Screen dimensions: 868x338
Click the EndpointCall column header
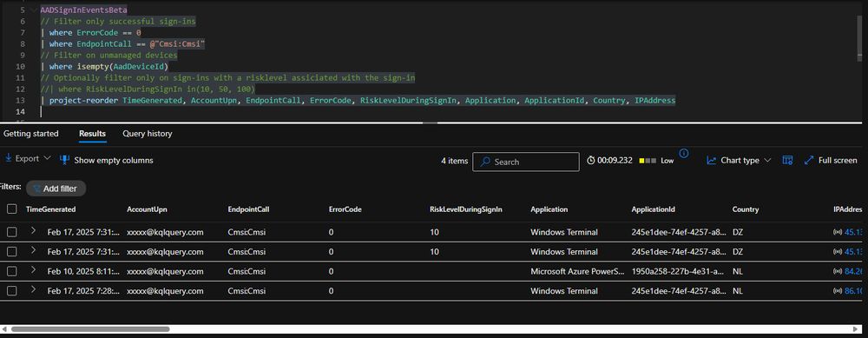(x=248, y=209)
